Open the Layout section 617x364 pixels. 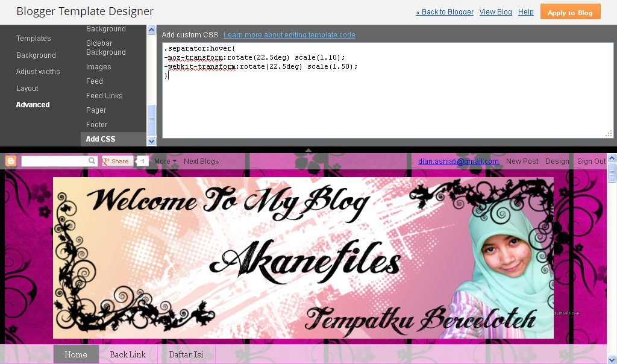pyautogui.click(x=27, y=88)
